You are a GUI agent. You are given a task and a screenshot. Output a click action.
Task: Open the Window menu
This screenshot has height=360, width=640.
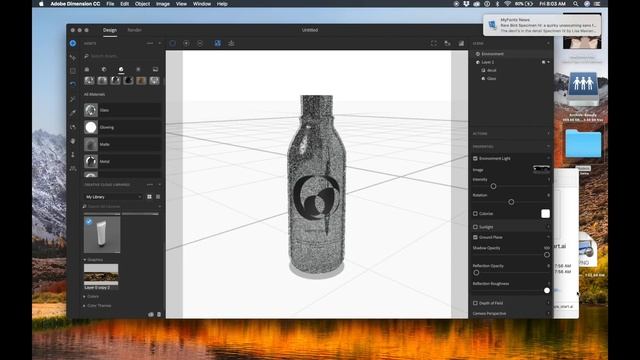pos(202,4)
